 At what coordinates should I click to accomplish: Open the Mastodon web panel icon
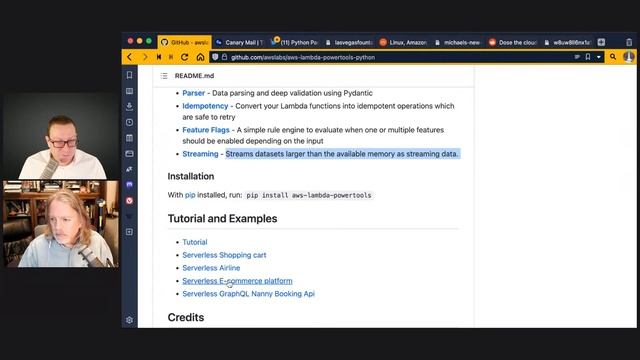coord(129,185)
